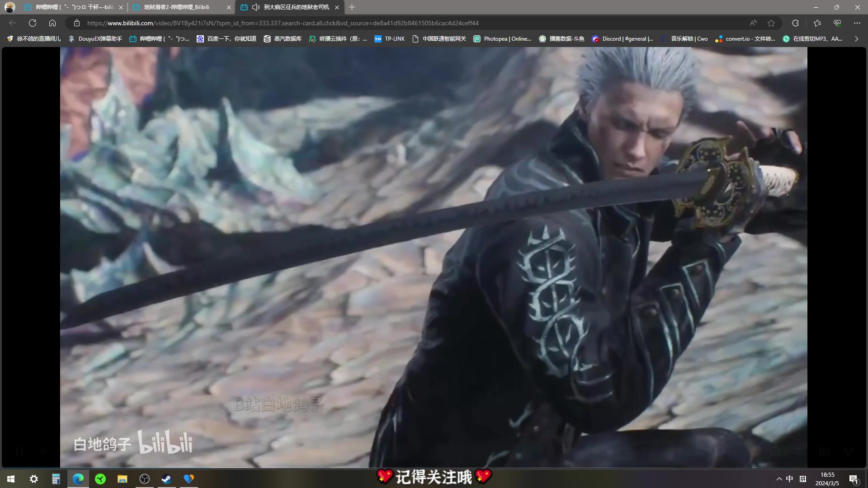The width and height of the screenshot is (868, 488).
Task: Toggle the 中 input language indicator
Action: click(789, 479)
